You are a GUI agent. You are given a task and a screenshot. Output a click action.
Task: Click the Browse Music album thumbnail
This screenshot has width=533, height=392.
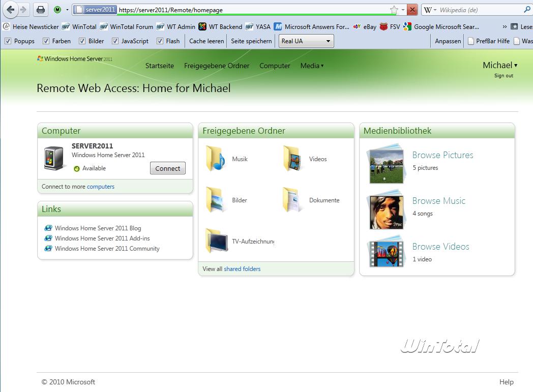[x=386, y=210]
